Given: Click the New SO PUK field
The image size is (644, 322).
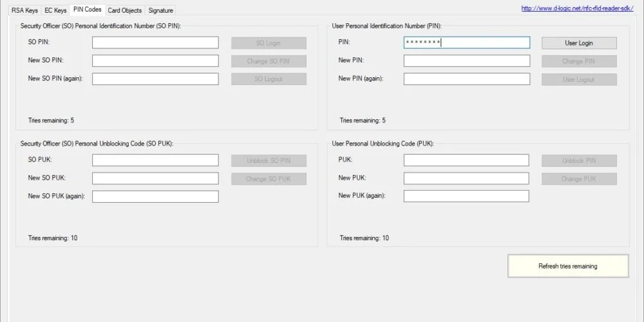Looking at the screenshot, I should click(155, 178).
